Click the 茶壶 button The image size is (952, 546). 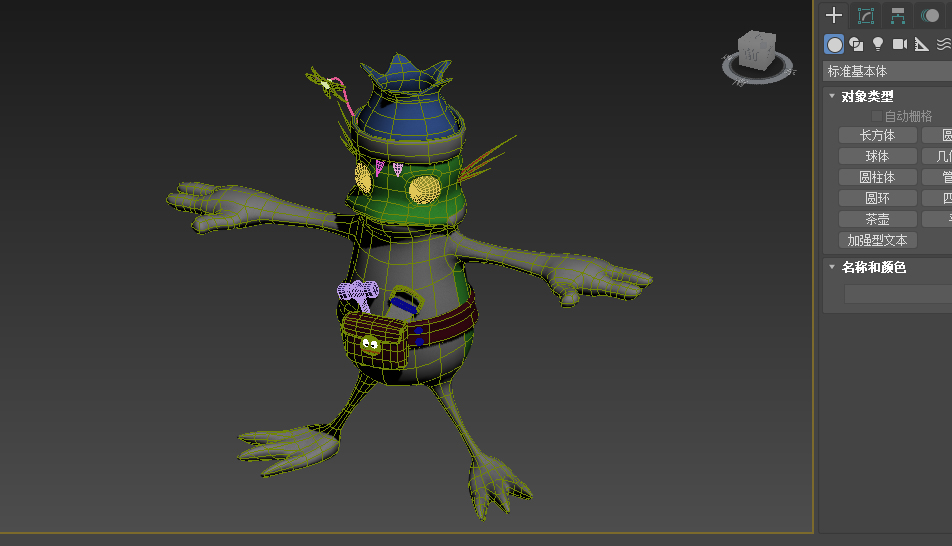coord(877,219)
